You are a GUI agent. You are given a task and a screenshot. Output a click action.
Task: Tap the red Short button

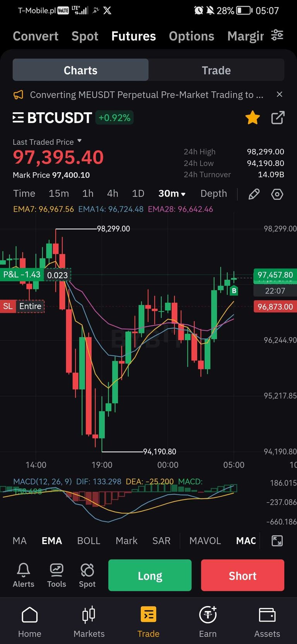[242, 575]
